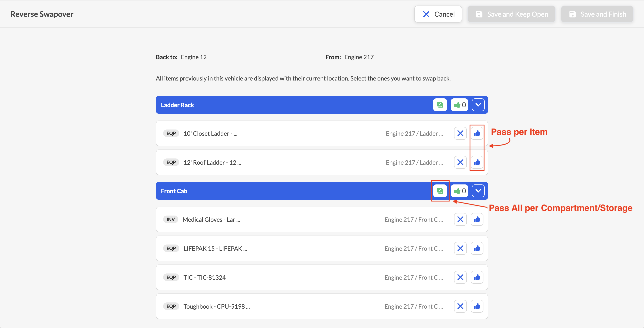Click location text on 10' Closet Ladder row
Viewport: 644px width, 328px height.
point(414,134)
